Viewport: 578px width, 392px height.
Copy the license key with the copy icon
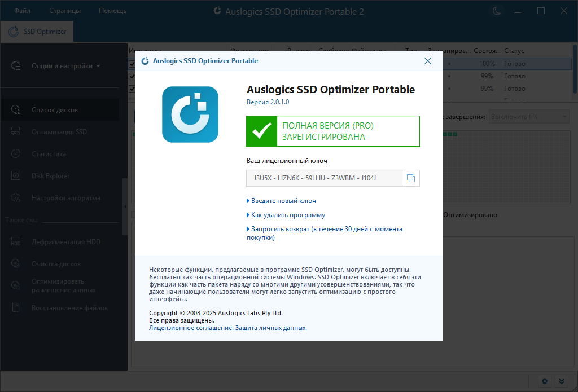[411, 178]
